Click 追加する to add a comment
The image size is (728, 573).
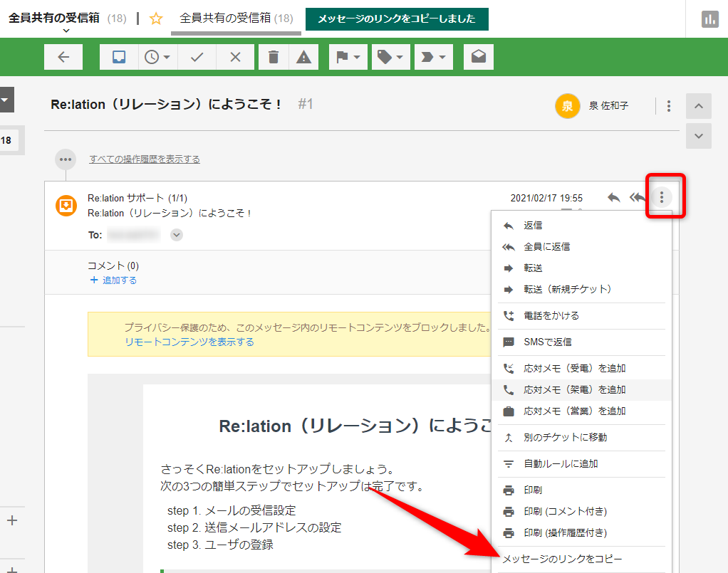(113, 280)
